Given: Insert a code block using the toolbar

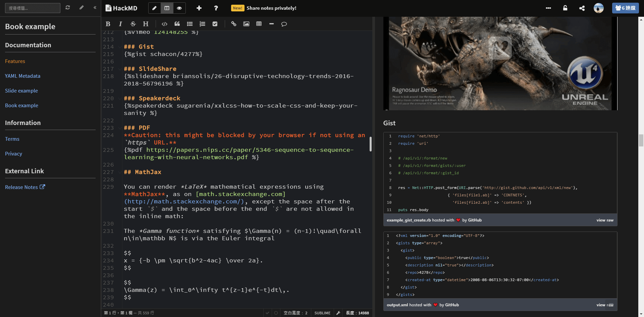Looking at the screenshot, I should 164,24.
